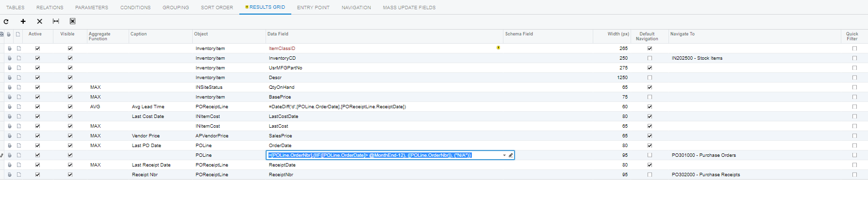Open the Data Field dropdown arrow
Viewport: 868px width, 200px height.
pyautogui.click(x=504, y=155)
